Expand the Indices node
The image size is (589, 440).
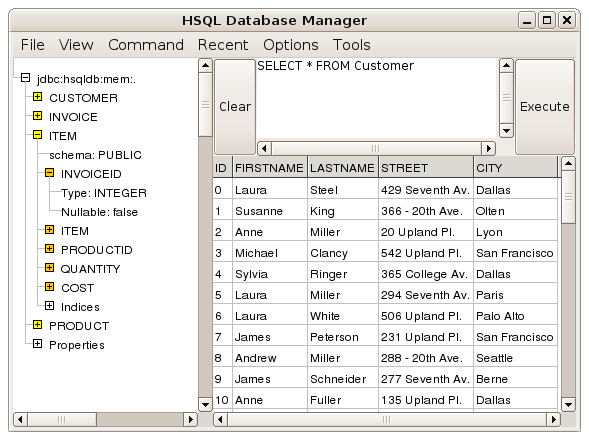tap(49, 306)
